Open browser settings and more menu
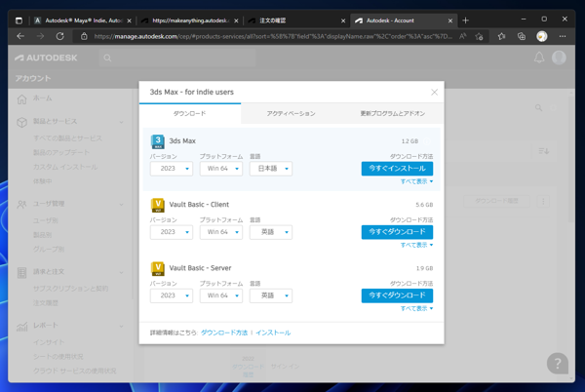This screenshot has width=585, height=392. (x=563, y=36)
